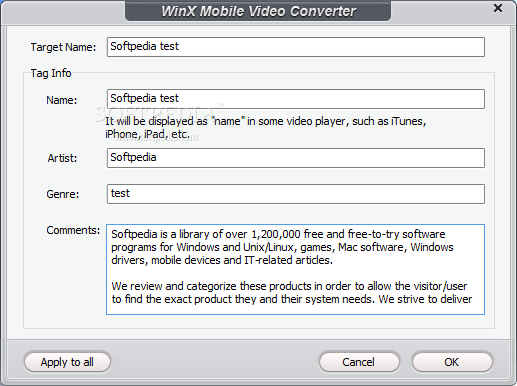
Task: Click the Cancel button
Action: tap(359, 362)
